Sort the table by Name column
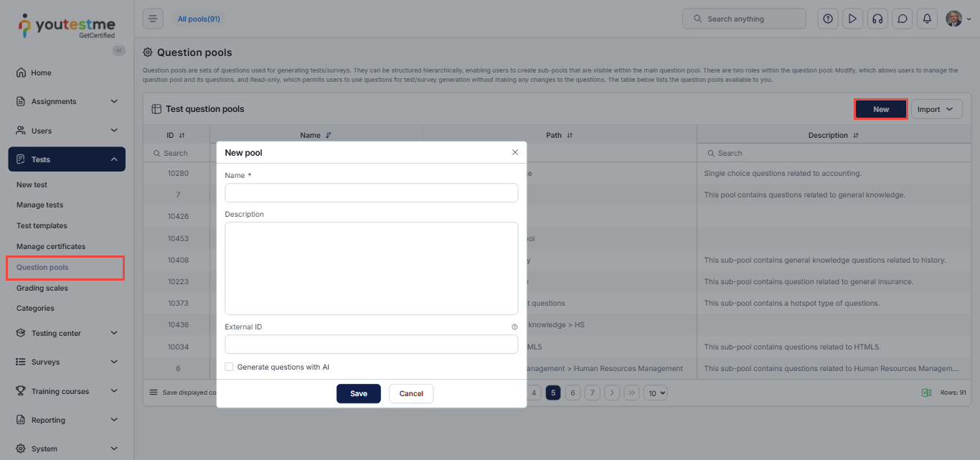 (x=329, y=135)
